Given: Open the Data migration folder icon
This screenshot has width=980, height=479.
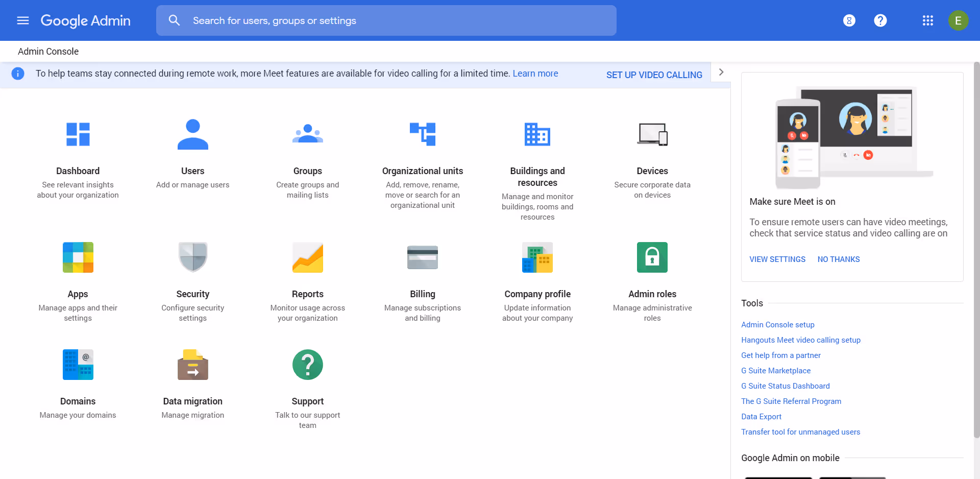Looking at the screenshot, I should click(193, 365).
